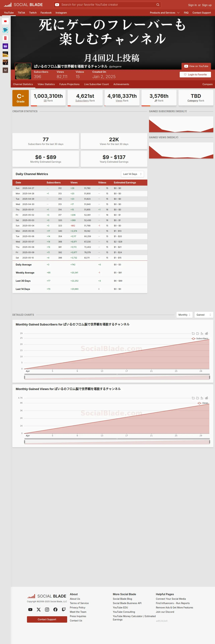Open the Video Statistics tab
The image size is (215, 644).
[46, 84]
